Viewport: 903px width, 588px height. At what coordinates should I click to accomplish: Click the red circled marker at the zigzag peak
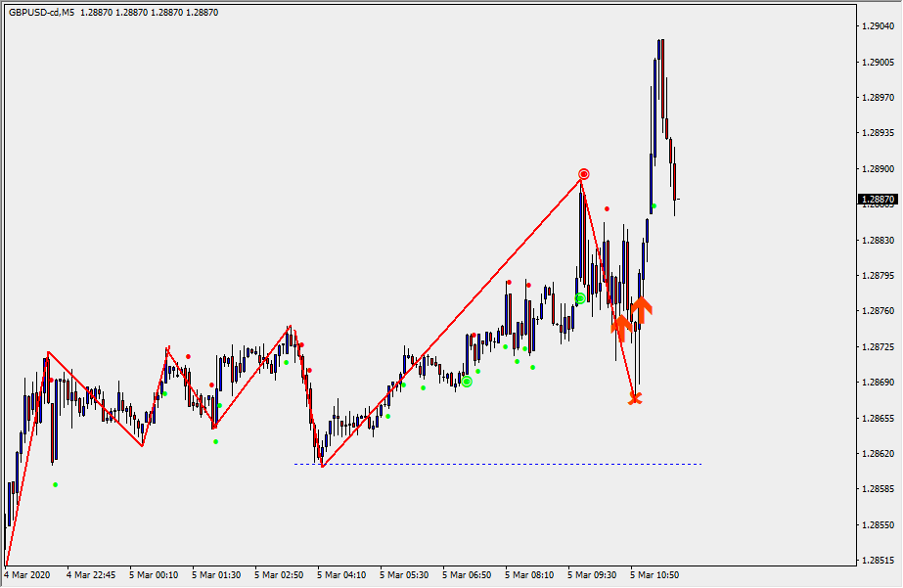point(583,174)
